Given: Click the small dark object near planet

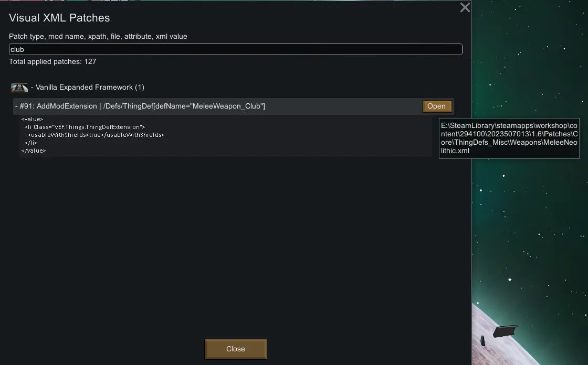Looking at the screenshot, I should pos(483,341).
